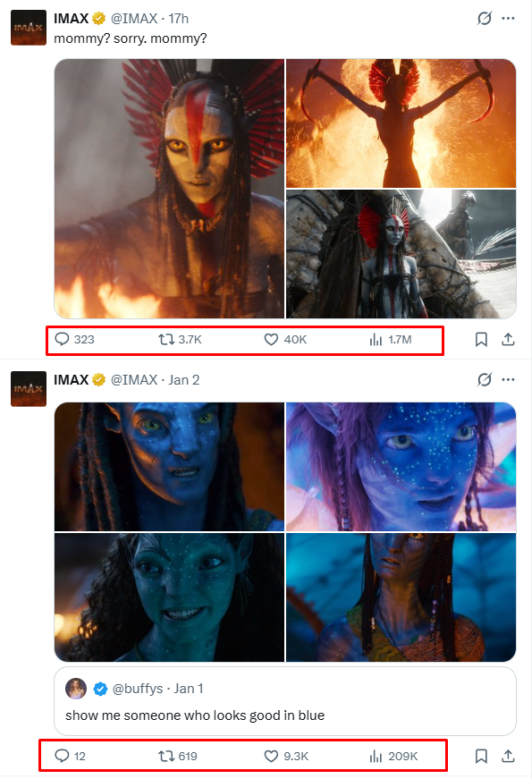Open the @IMAX handle on first post
Screen dimensions: 532x779
pos(134,19)
